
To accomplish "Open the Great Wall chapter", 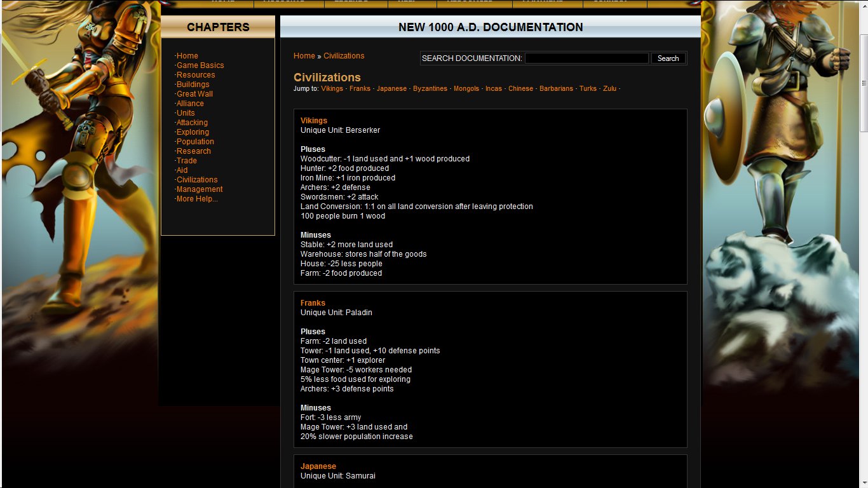I will click(194, 94).
